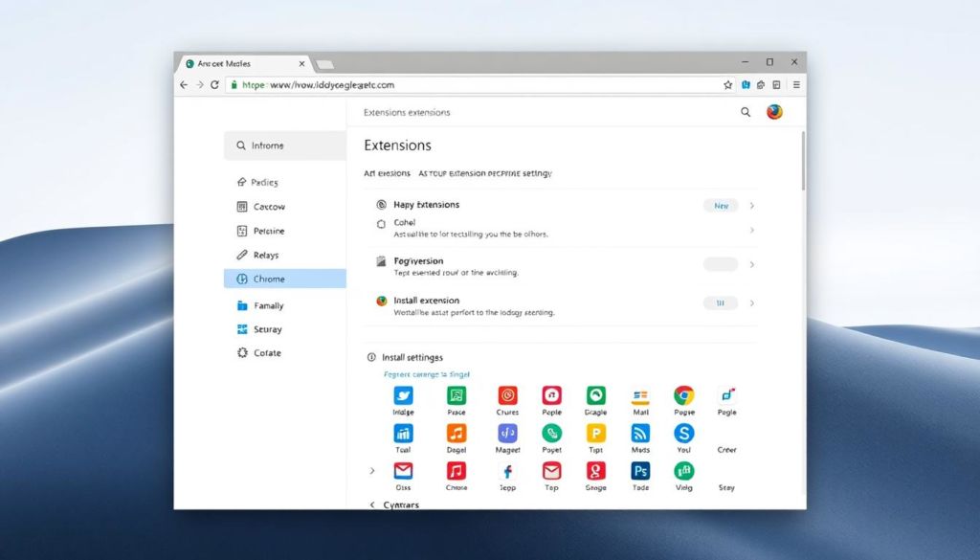980x560 pixels.
Task: Go back to the previous page
Action: (x=183, y=85)
